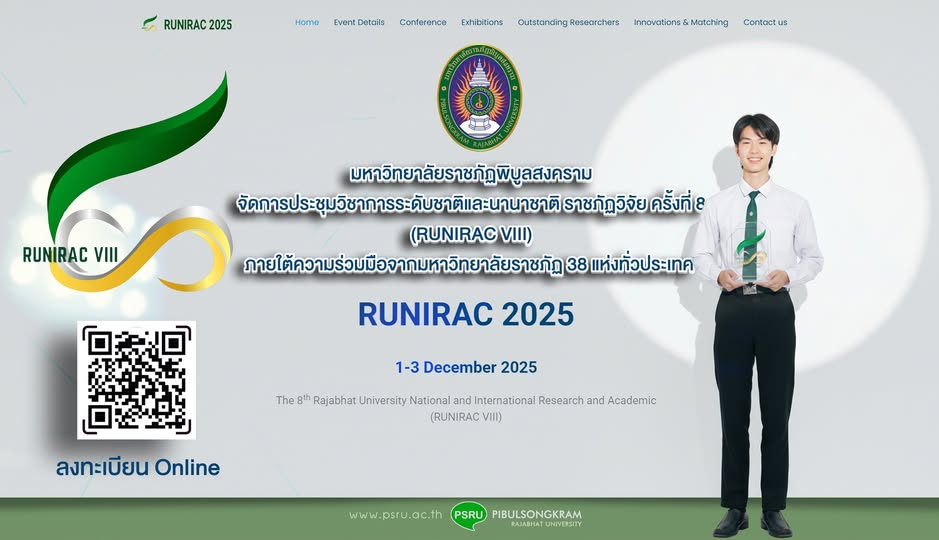Click the RUNIRAC 2025 main heading
Image resolution: width=939 pixels, height=540 pixels.
pos(466,314)
